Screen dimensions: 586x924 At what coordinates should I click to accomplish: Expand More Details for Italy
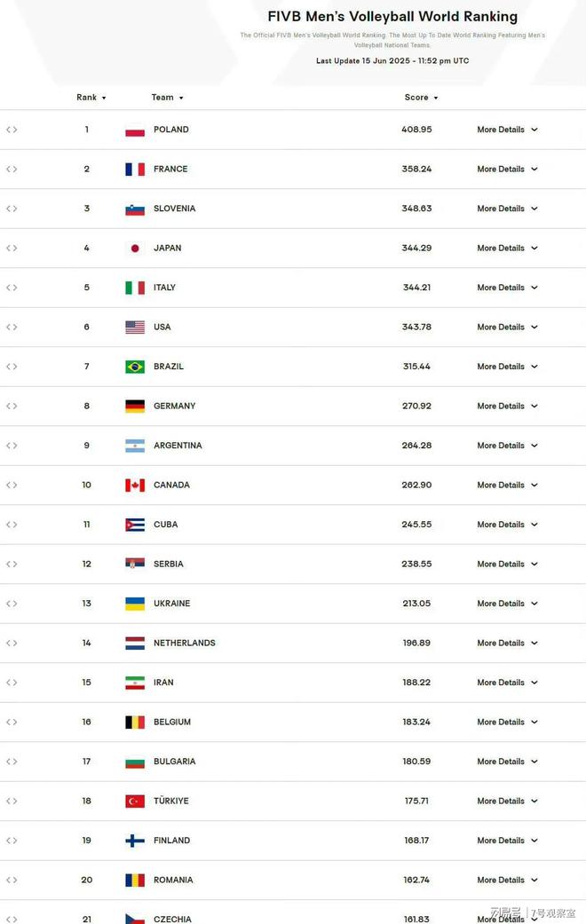point(508,288)
